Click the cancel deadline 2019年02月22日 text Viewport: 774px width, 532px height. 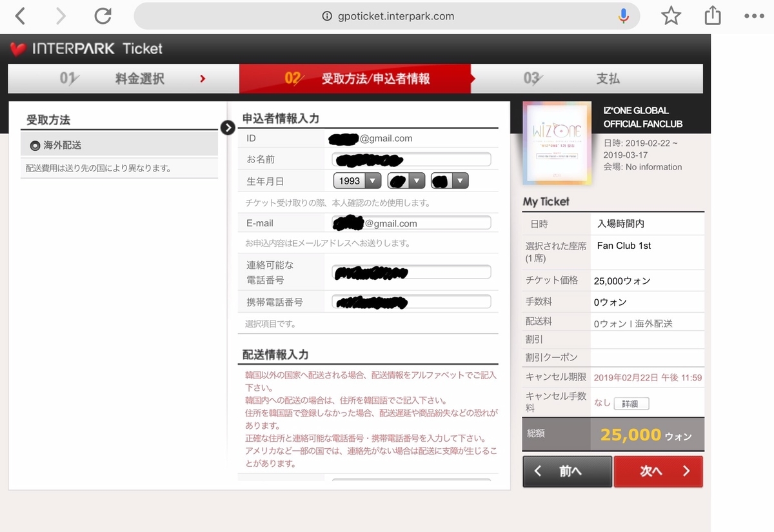click(x=648, y=377)
